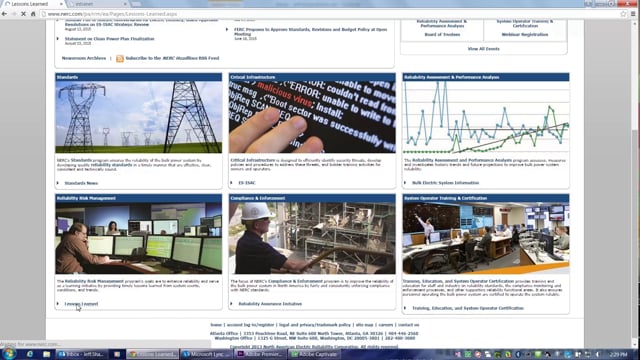This screenshot has width=640, height=360.
Task: Launch Internet Explorer from the taskbar
Action: click(30, 354)
